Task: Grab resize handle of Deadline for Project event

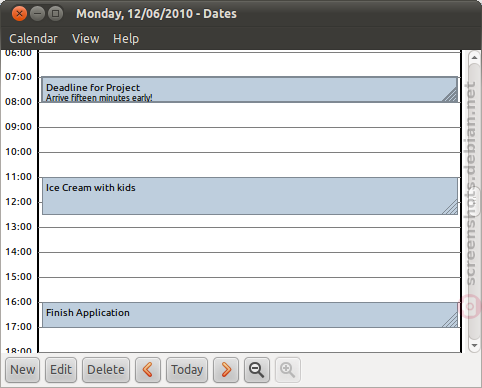Action: 450,94
